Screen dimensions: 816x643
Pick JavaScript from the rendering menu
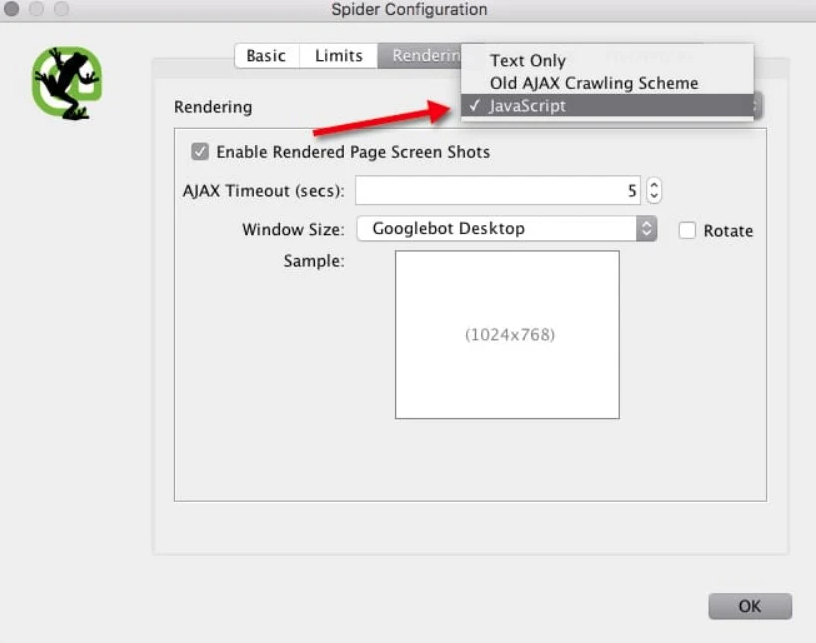527,106
